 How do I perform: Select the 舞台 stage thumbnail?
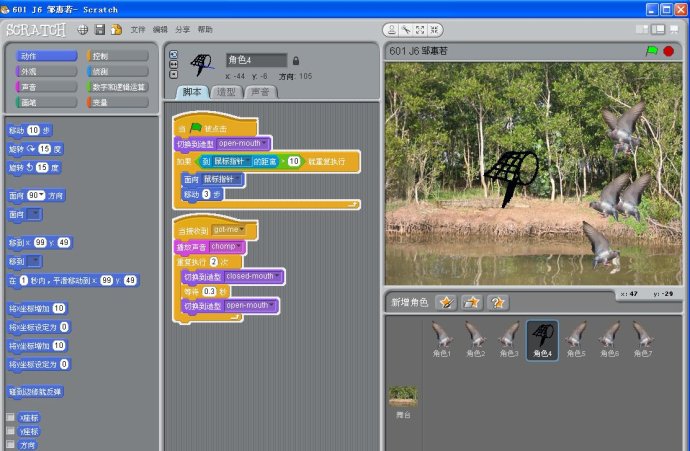403,401
